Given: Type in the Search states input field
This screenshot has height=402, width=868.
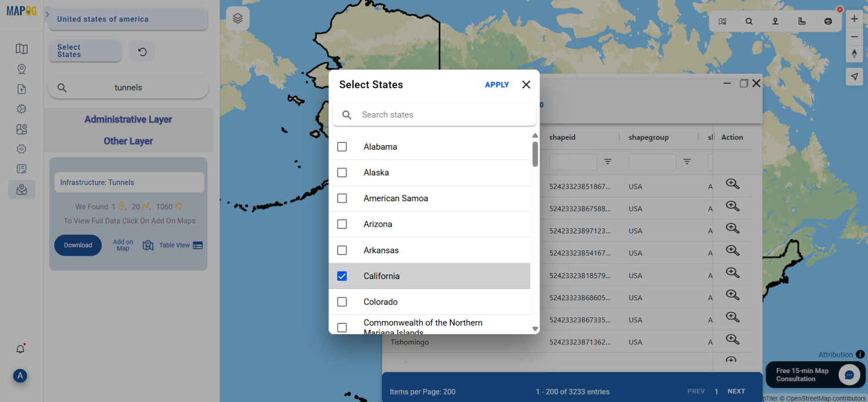Looking at the screenshot, I should [435, 114].
